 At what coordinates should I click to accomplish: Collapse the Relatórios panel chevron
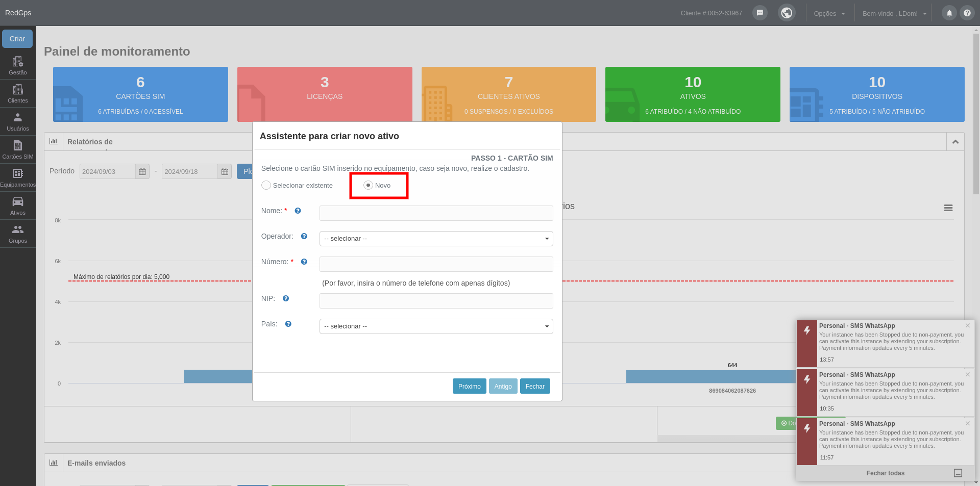(x=955, y=142)
